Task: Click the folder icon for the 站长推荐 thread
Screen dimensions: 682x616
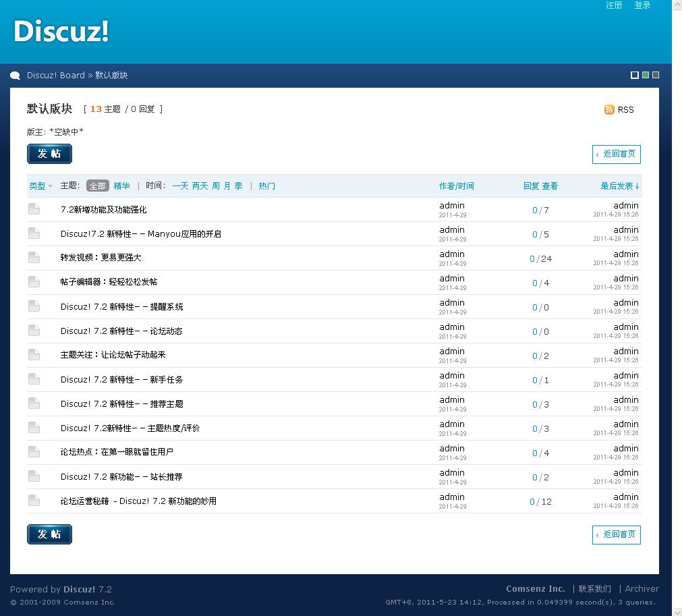Action: (x=34, y=477)
